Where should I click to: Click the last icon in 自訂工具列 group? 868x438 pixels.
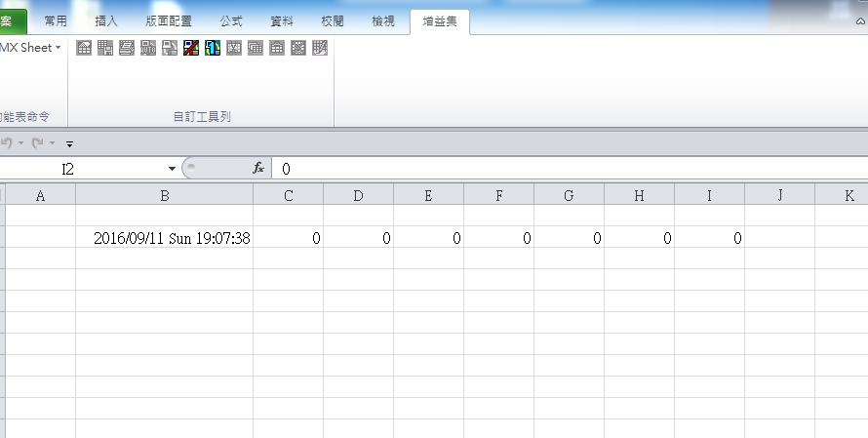(320, 48)
